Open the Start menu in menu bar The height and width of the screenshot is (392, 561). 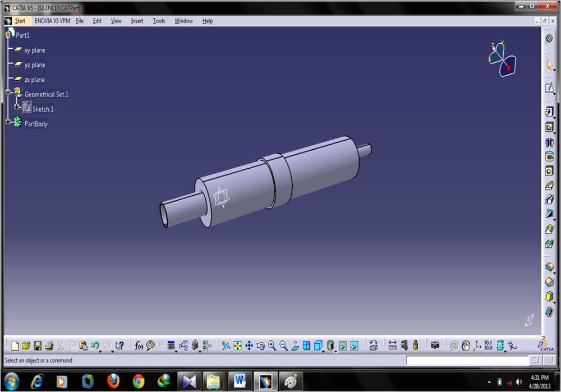coord(20,21)
